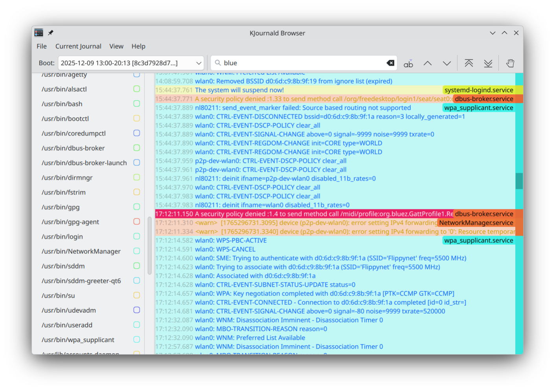Open the Current Journal menu
This screenshot has height=392, width=555.
pos(78,46)
